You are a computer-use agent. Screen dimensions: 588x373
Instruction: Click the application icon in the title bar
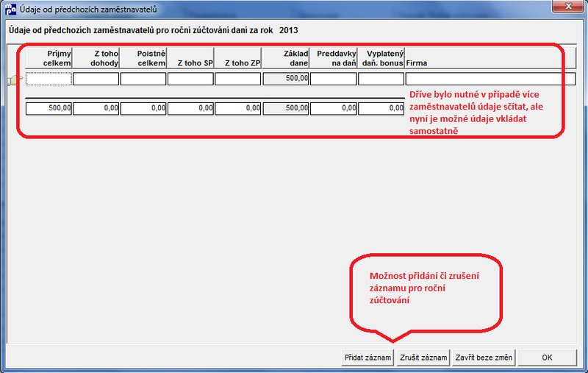[x=10, y=9]
